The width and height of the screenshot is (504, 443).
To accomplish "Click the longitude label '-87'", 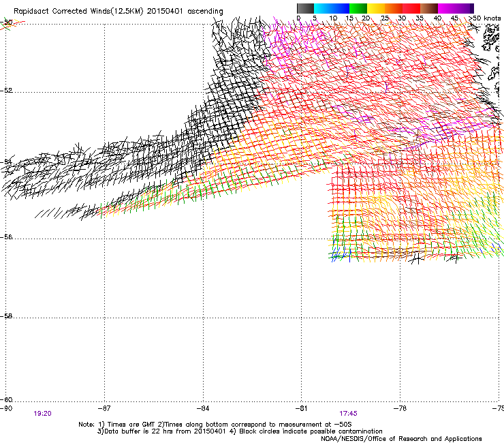I will [x=104, y=408].
